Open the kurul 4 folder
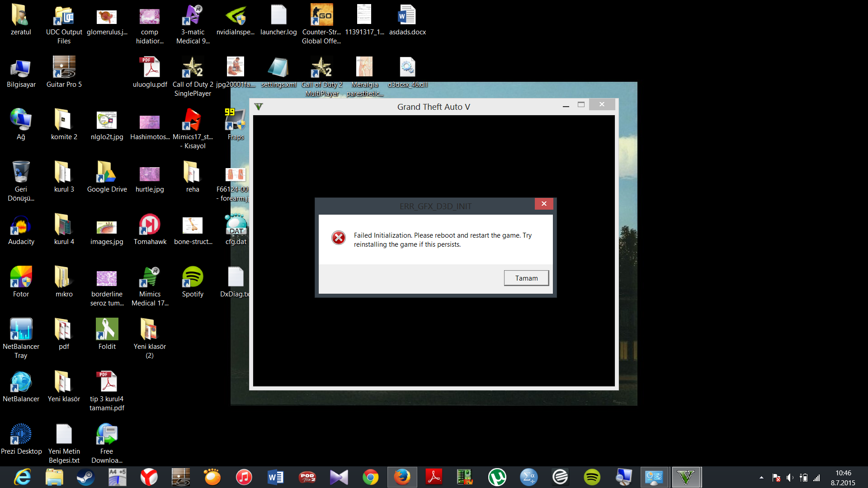Viewport: 868px width, 488px height. click(64, 230)
